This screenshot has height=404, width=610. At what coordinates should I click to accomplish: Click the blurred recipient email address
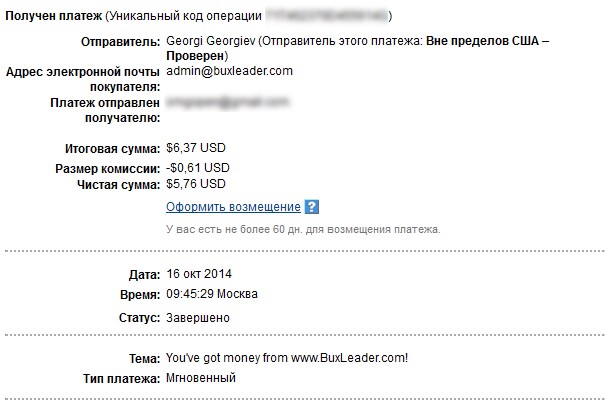coord(228,102)
